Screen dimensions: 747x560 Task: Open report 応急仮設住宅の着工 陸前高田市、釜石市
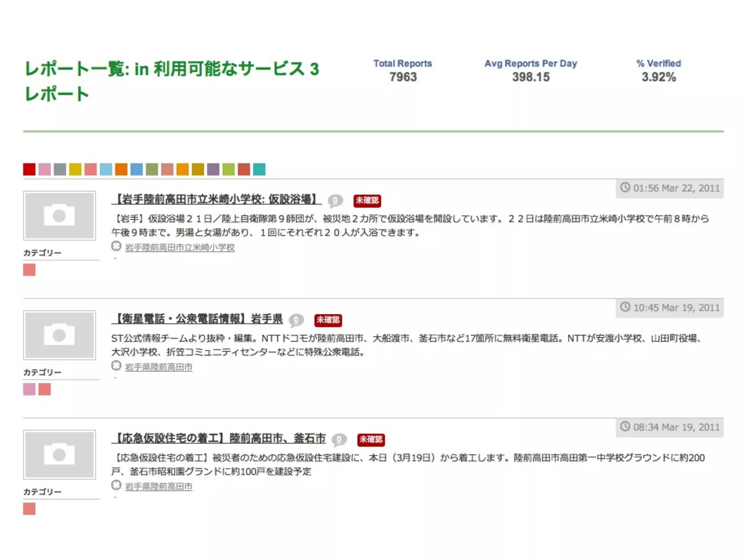click(218, 438)
